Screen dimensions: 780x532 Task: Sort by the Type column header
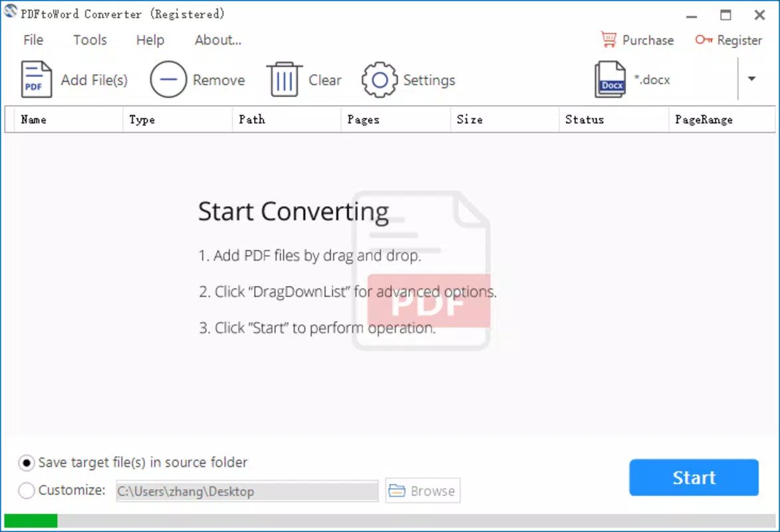(x=178, y=120)
